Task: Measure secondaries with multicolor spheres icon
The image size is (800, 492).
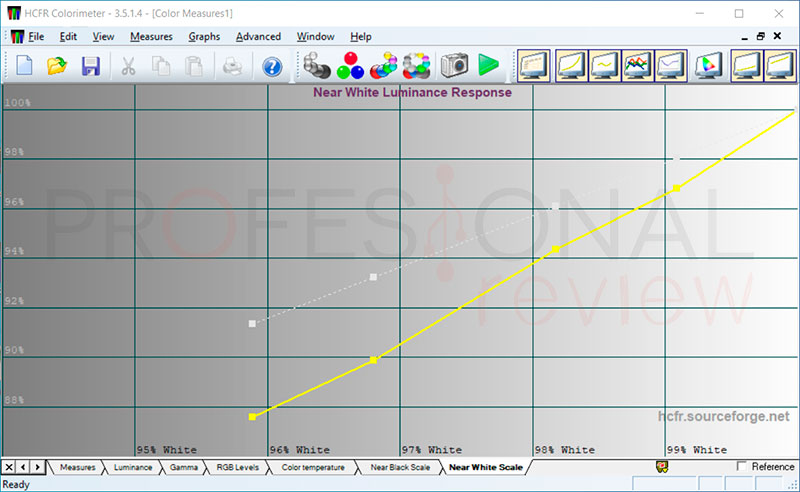Action: (384, 65)
